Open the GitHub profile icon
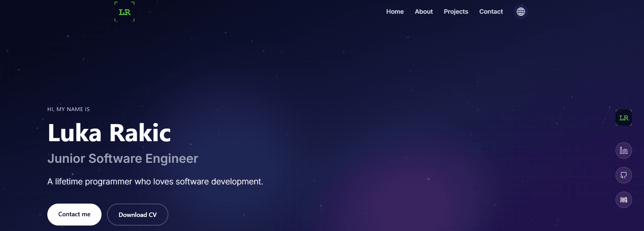 point(623,175)
